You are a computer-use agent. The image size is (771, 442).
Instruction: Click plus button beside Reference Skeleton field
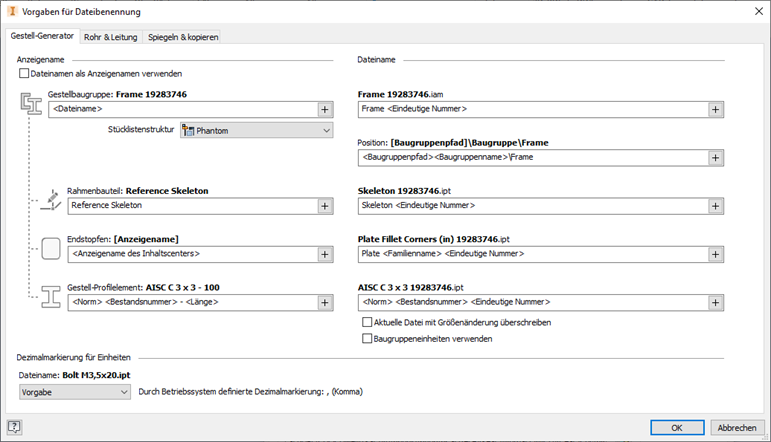click(x=325, y=205)
